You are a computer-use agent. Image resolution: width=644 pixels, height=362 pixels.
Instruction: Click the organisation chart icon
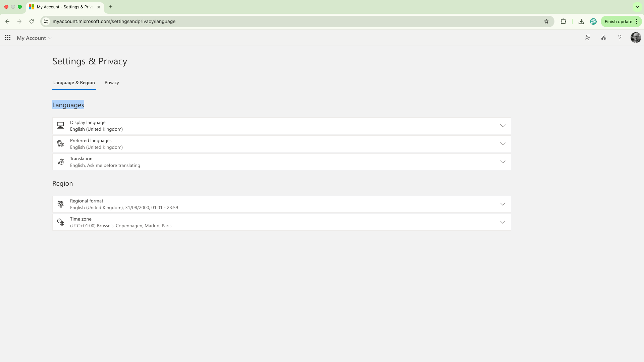pyautogui.click(x=603, y=38)
